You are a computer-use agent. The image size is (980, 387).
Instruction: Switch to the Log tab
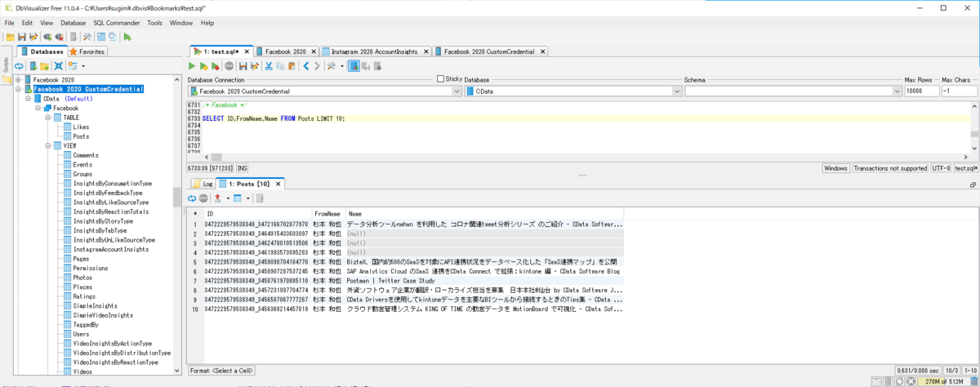click(x=203, y=184)
